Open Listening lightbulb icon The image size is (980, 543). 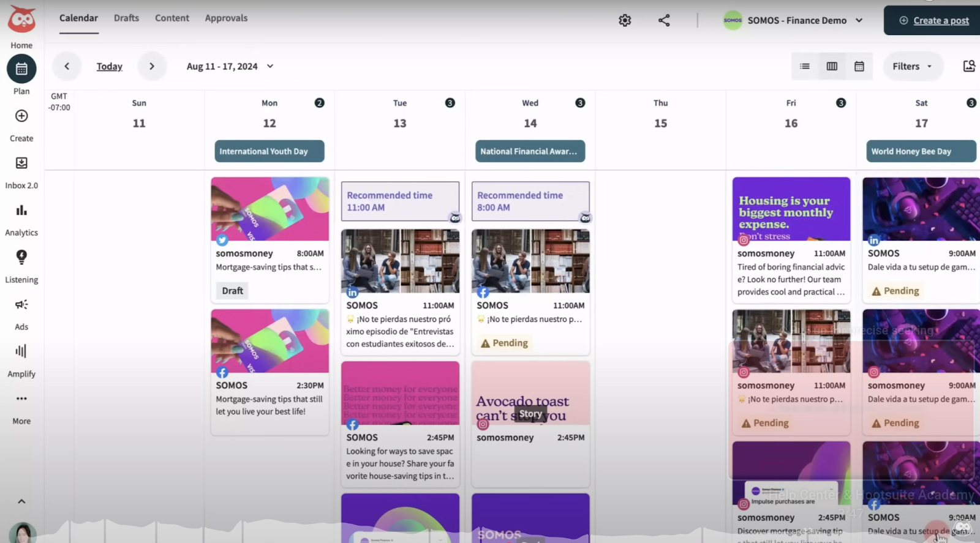click(x=21, y=257)
